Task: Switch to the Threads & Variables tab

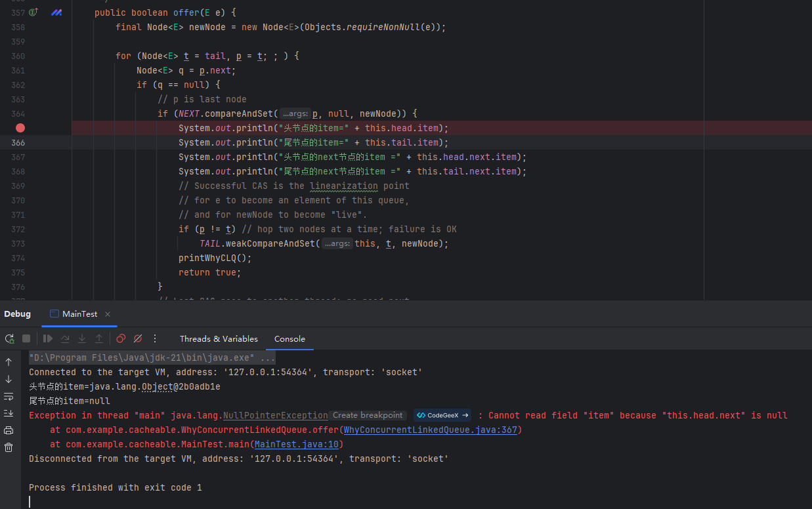Action: click(219, 339)
